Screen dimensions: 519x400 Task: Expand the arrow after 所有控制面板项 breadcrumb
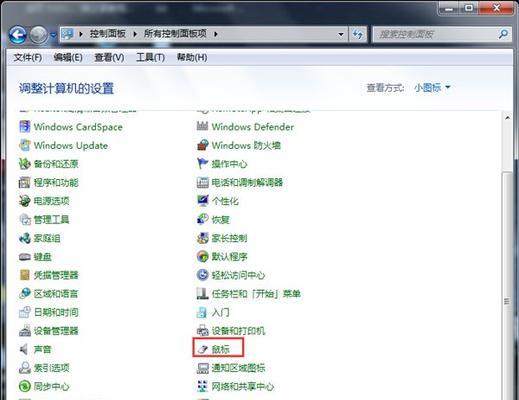[216, 34]
